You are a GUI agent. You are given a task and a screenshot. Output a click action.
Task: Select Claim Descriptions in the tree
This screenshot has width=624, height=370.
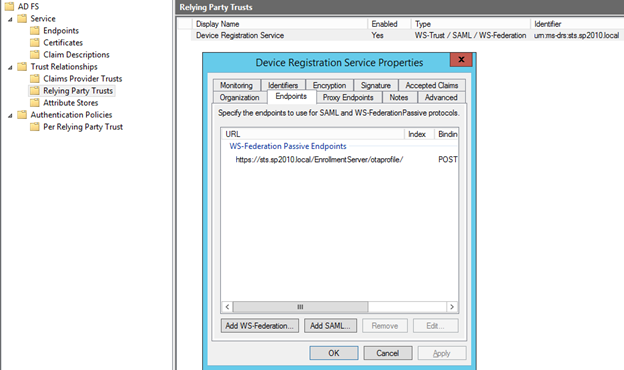(76, 55)
